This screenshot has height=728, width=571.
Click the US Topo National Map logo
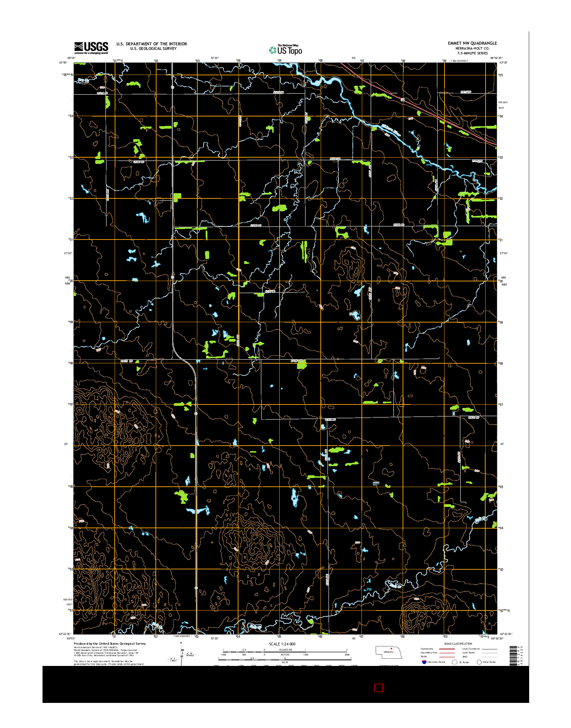(x=285, y=50)
